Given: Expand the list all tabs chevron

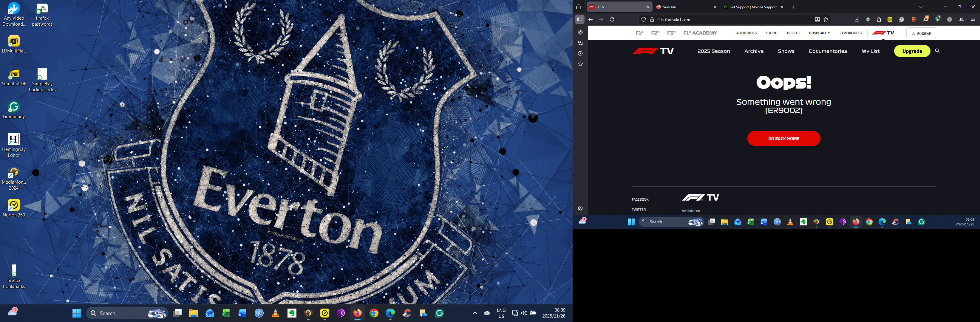Looking at the screenshot, I should (921, 7).
